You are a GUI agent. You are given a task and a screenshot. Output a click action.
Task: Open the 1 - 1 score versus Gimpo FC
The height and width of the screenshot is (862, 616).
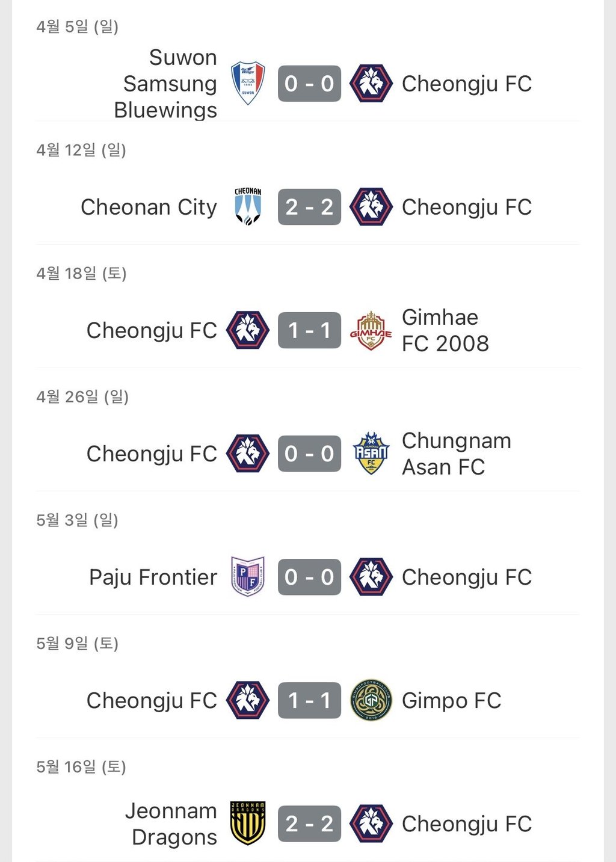click(309, 700)
